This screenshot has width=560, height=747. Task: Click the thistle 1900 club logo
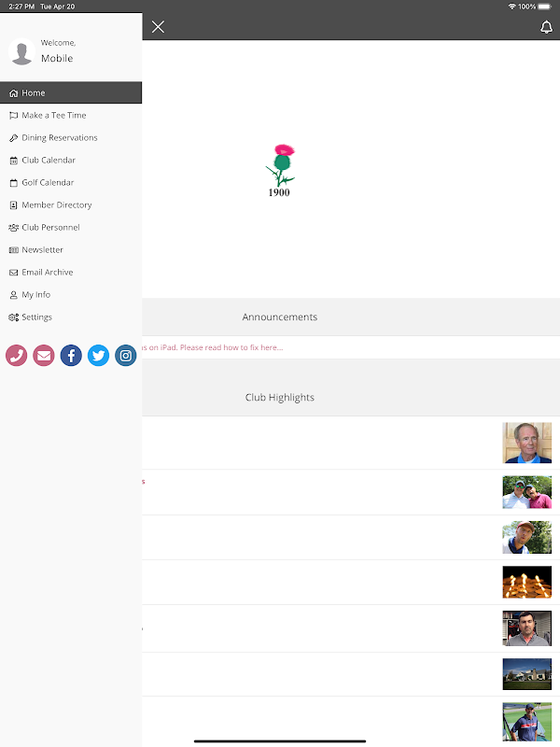280,171
